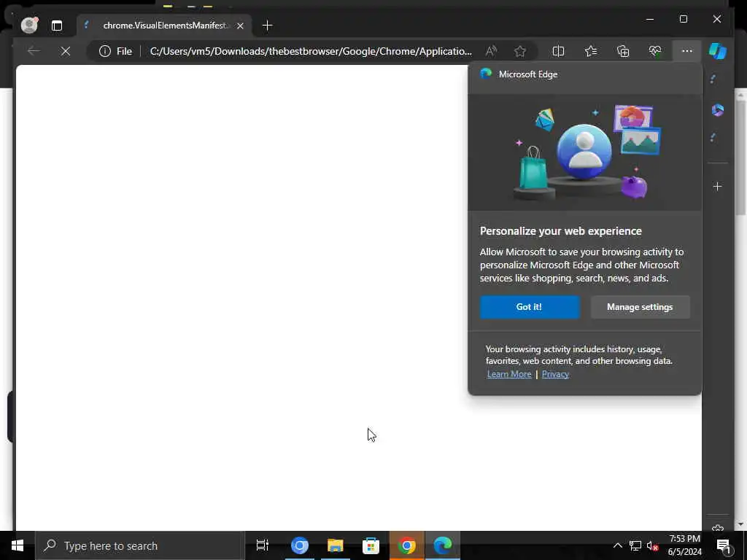Click Manage settings button
747x560 pixels.
[640, 307]
